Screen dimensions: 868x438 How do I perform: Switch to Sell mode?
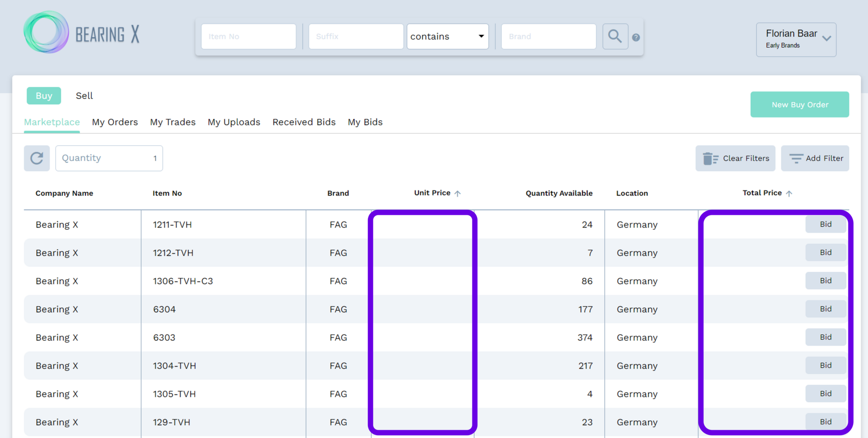[84, 95]
